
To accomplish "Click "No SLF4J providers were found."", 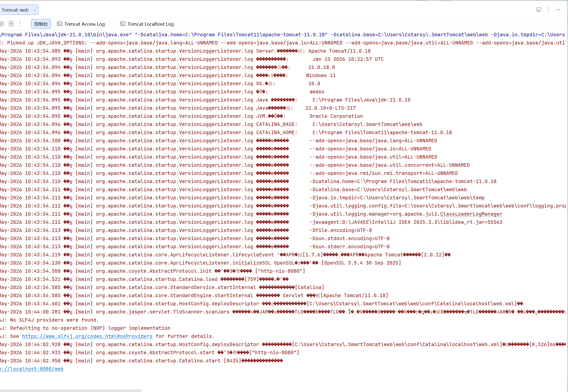I will click(54, 320).
